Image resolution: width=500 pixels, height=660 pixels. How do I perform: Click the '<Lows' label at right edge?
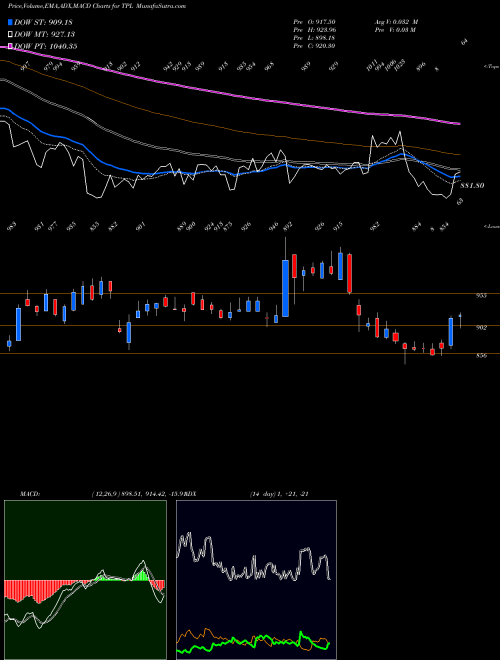click(491, 226)
